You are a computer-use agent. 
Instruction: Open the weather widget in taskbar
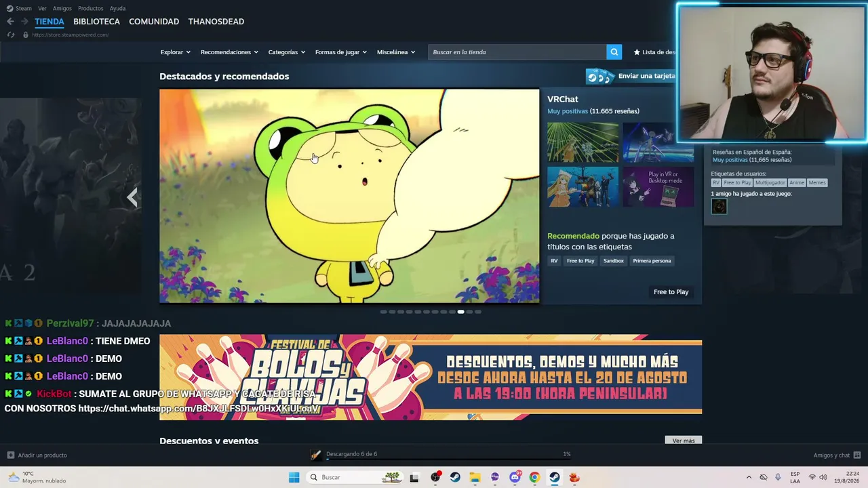pos(37,477)
